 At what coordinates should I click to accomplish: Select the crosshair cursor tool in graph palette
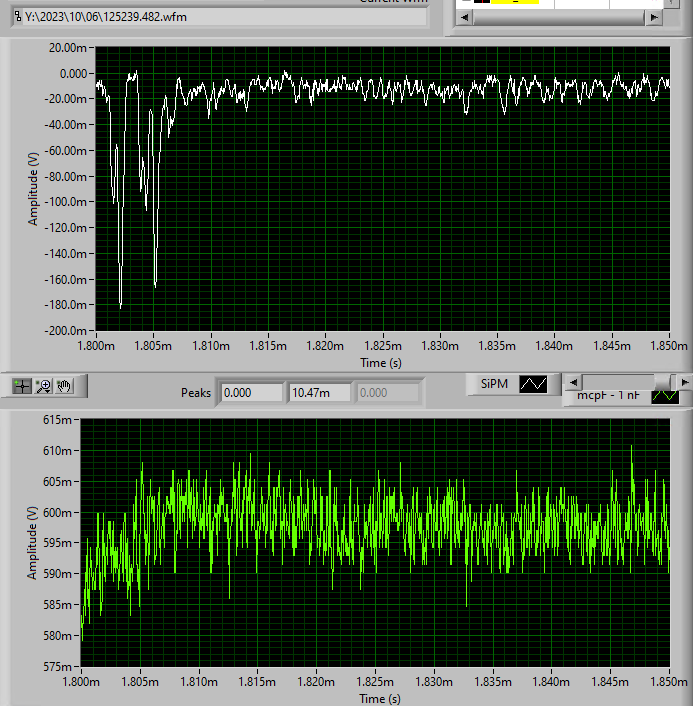click(x=23, y=385)
